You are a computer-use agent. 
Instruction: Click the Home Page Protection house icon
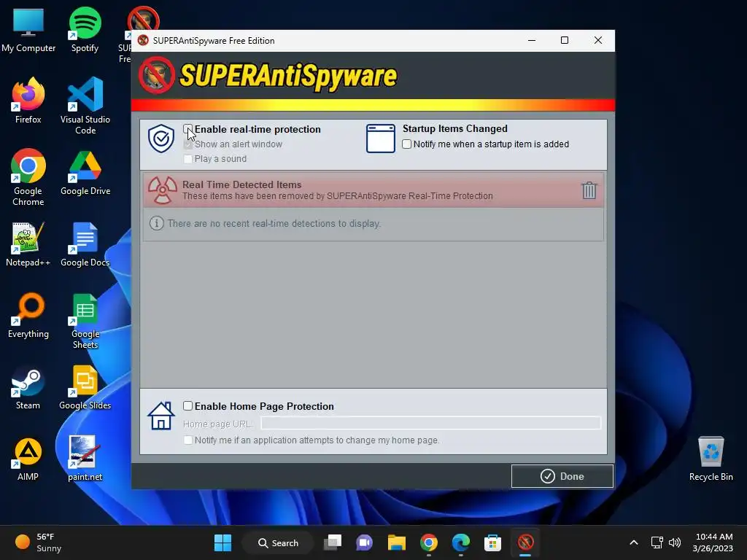(x=161, y=416)
